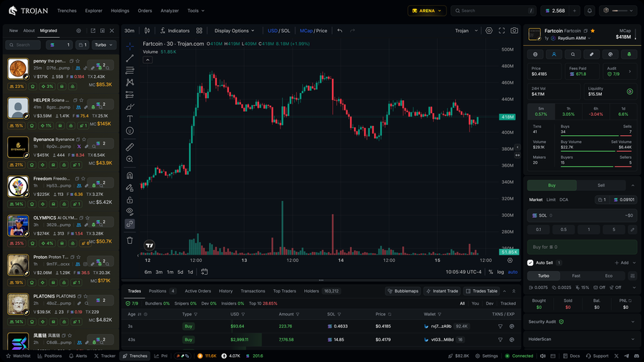Image resolution: width=644 pixels, height=362 pixels.
Task: Expand the HolderScan section
Action: click(x=582, y=339)
